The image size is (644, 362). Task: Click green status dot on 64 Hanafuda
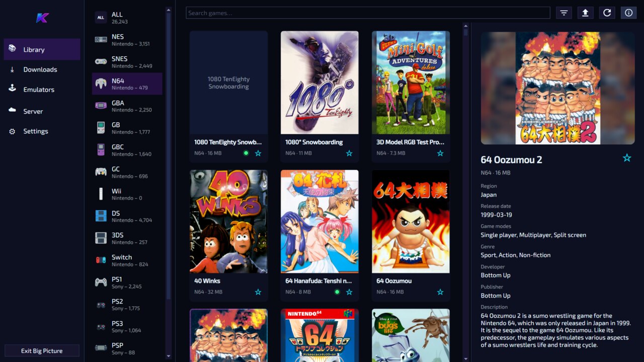(337, 292)
